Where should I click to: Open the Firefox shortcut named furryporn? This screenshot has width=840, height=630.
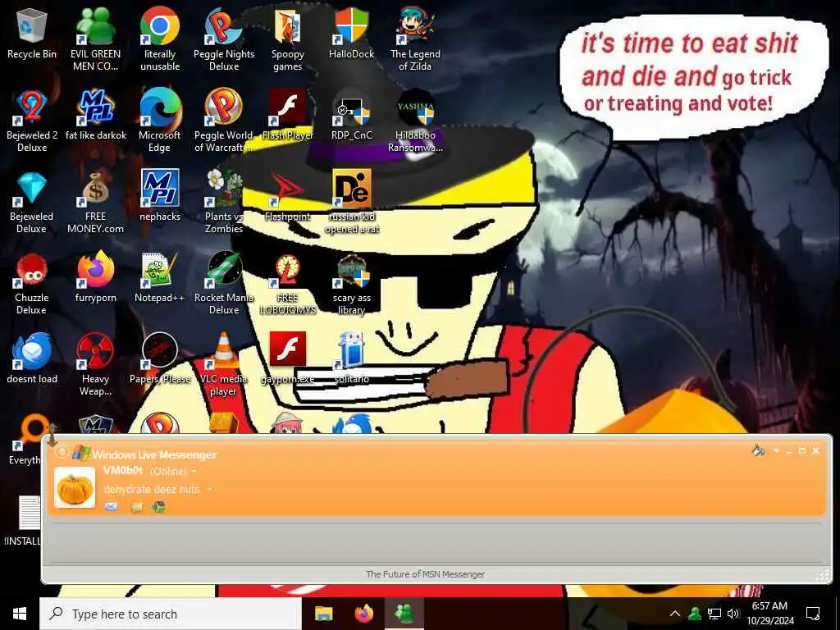[x=95, y=277]
